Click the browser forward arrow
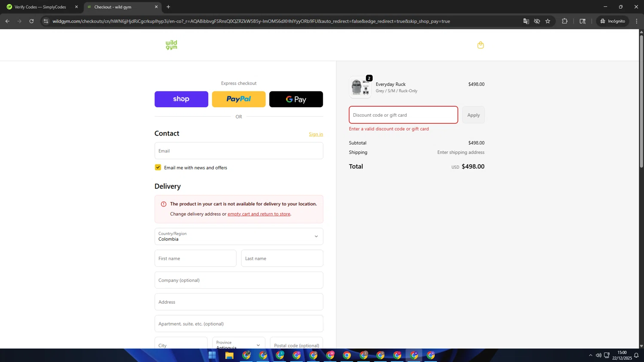644x362 pixels. (x=19, y=21)
